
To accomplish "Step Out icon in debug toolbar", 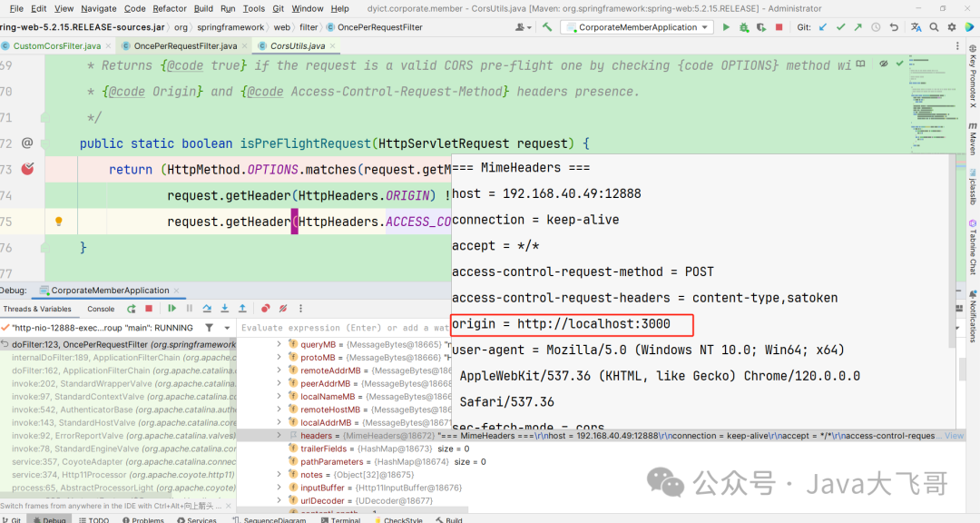I will click(242, 309).
